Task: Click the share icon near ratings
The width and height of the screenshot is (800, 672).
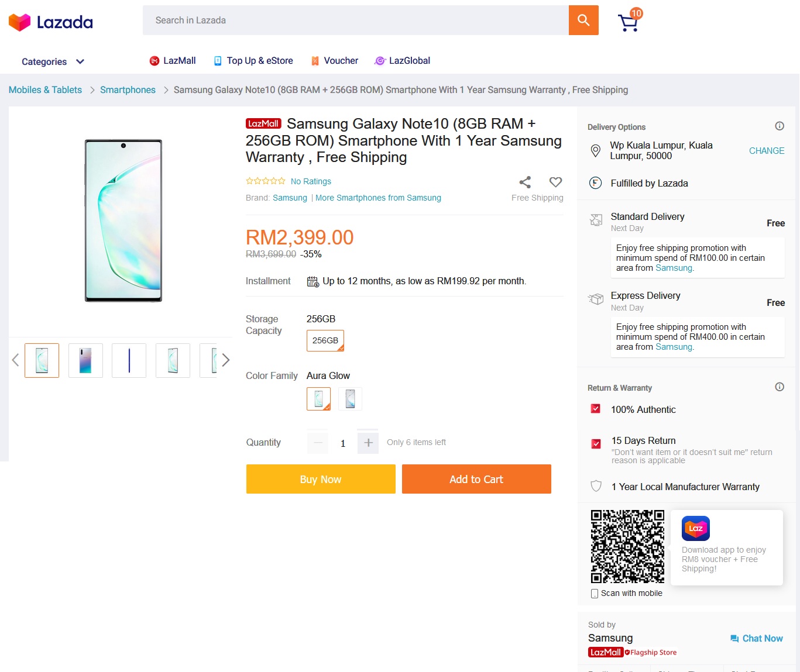Action: 525,182
